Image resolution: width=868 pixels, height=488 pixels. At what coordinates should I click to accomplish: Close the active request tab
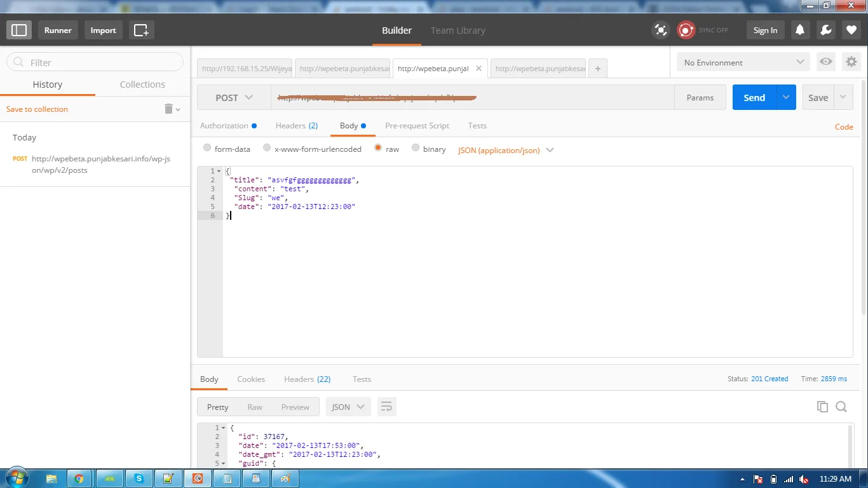[x=478, y=69]
